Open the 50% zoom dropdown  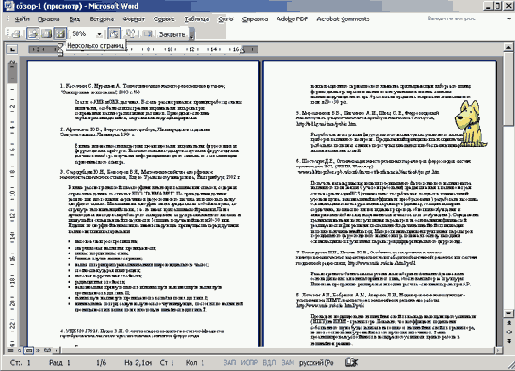click(x=99, y=34)
